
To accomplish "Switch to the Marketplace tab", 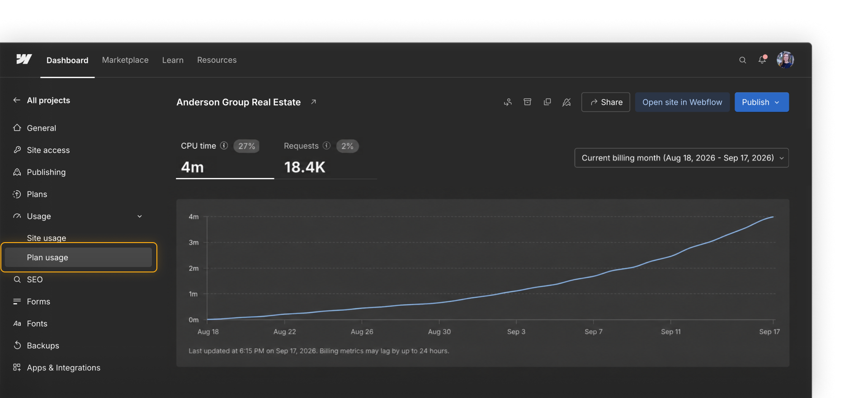I will pos(125,60).
